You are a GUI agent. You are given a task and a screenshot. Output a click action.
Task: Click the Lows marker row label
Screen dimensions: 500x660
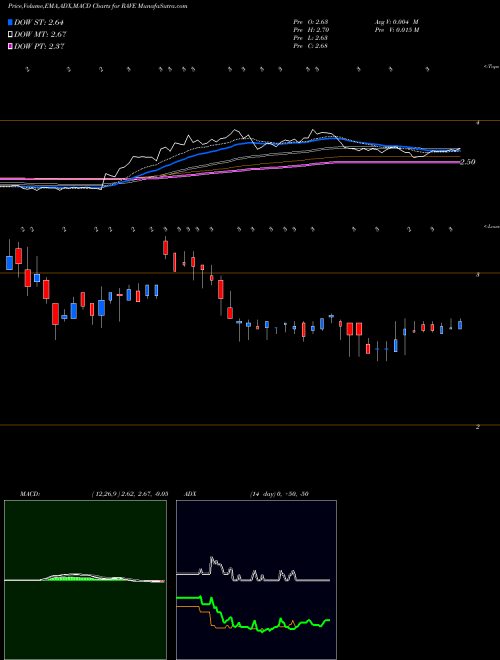tap(492, 226)
